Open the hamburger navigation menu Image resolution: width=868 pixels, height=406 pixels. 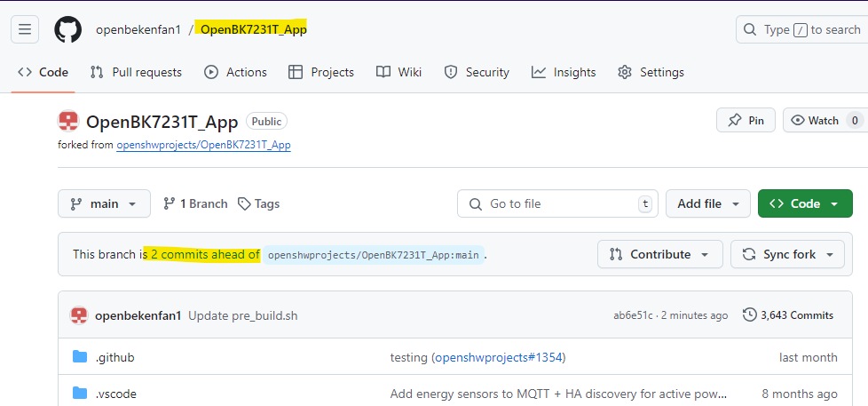pos(25,29)
